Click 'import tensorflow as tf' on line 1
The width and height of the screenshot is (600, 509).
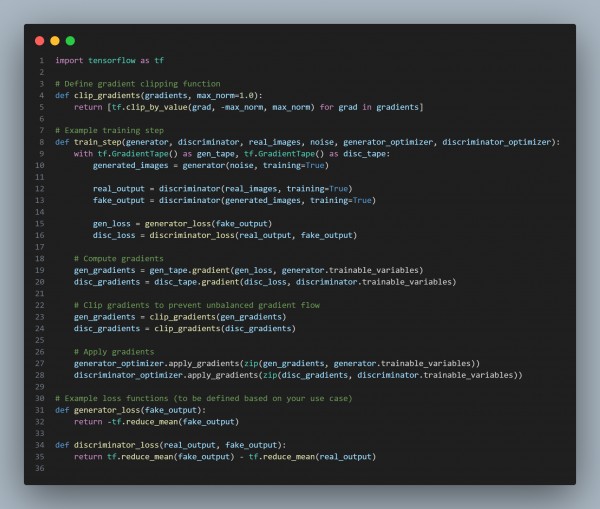pos(110,60)
